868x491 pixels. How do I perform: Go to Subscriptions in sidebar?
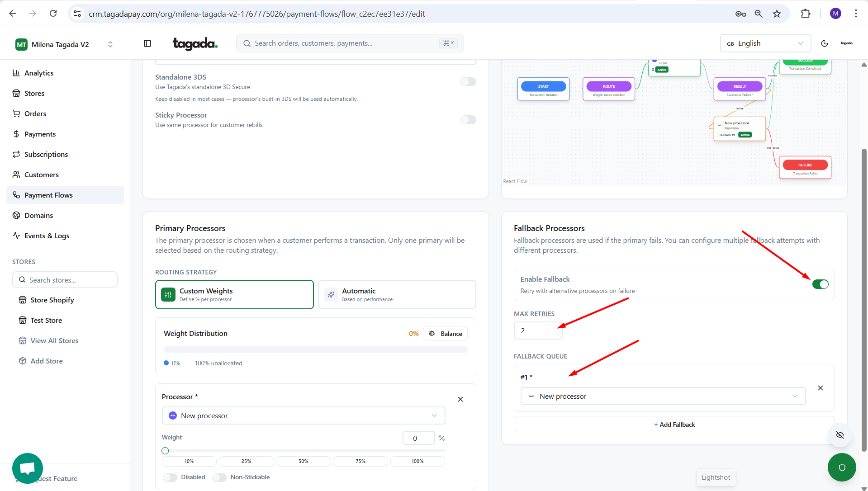(46, 154)
